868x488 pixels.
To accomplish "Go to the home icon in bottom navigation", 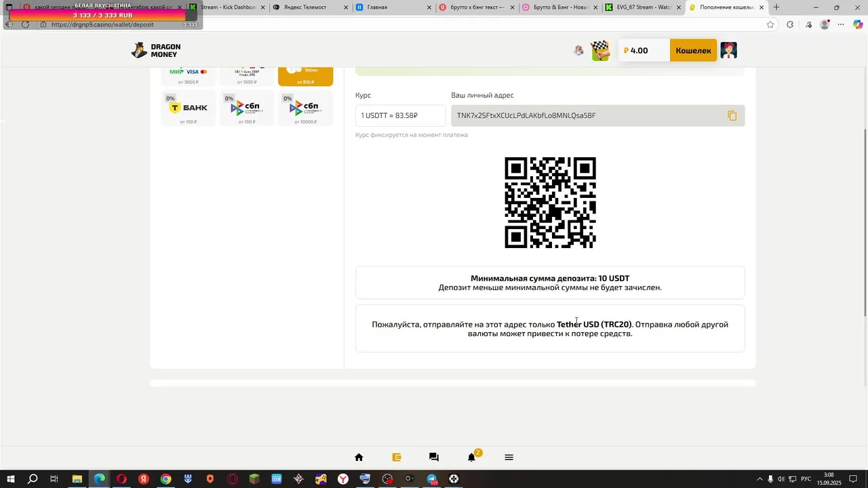I will coord(359,457).
